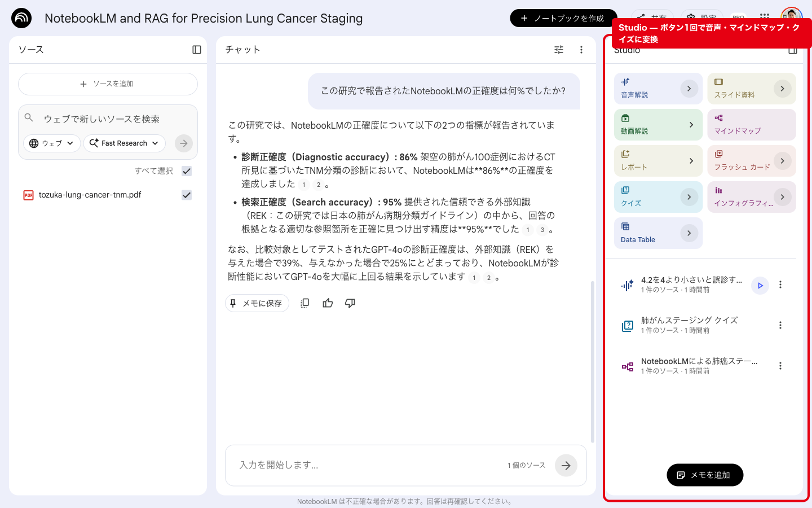Expand レポート options arrow
The height and width of the screenshot is (508, 812).
click(691, 161)
